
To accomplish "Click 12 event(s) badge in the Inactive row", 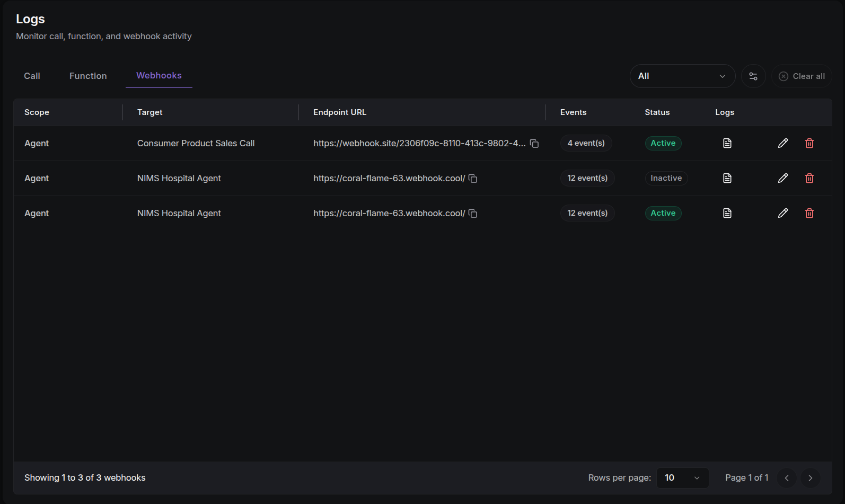I will pos(587,178).
